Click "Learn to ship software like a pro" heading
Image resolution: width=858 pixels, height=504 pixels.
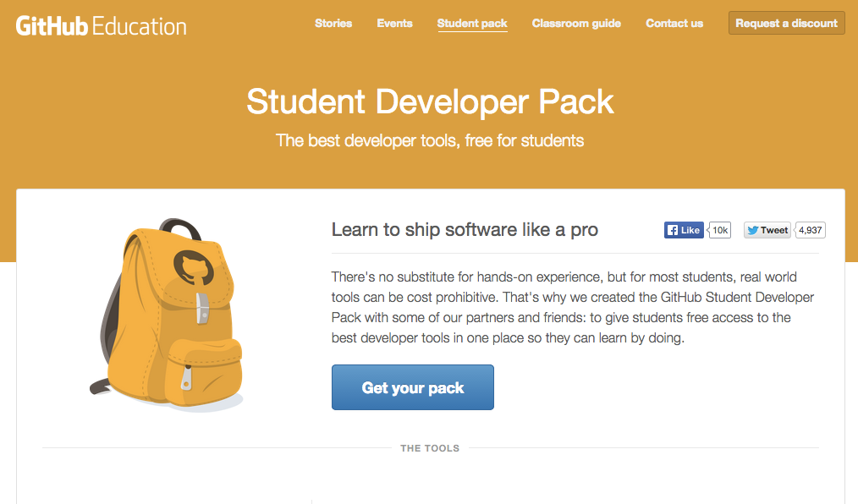pyautogui.click(x=465, y=229)
